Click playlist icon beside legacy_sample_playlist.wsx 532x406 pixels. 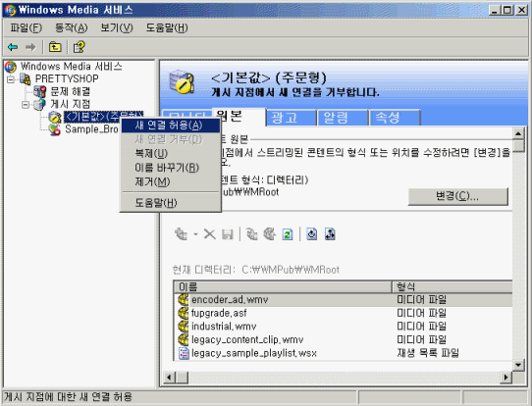click(x=184, y=353)
